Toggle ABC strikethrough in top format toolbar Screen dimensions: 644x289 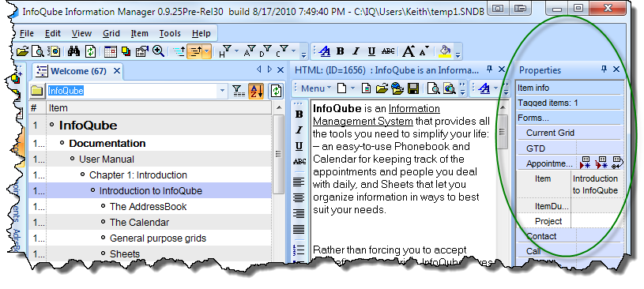click(388, 51)
